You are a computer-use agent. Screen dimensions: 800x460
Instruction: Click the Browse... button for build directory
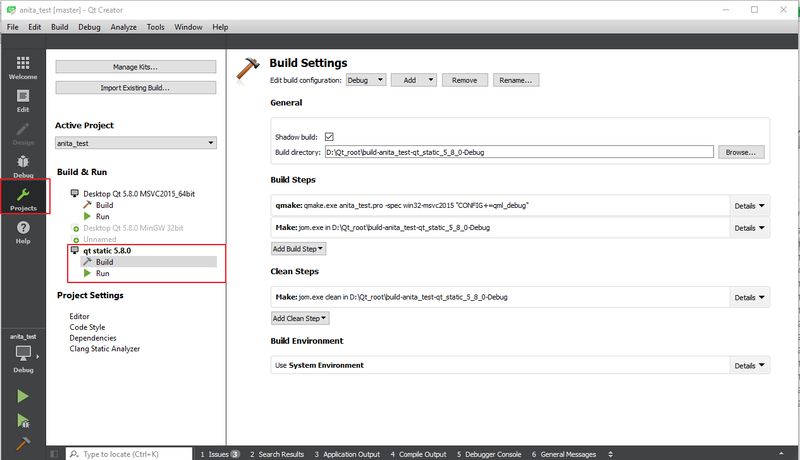pyautogui.click(x=741, y=152)
